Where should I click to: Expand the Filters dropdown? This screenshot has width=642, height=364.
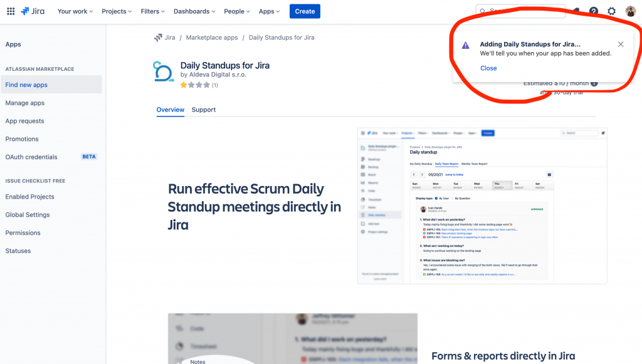[x=153, y=11]
